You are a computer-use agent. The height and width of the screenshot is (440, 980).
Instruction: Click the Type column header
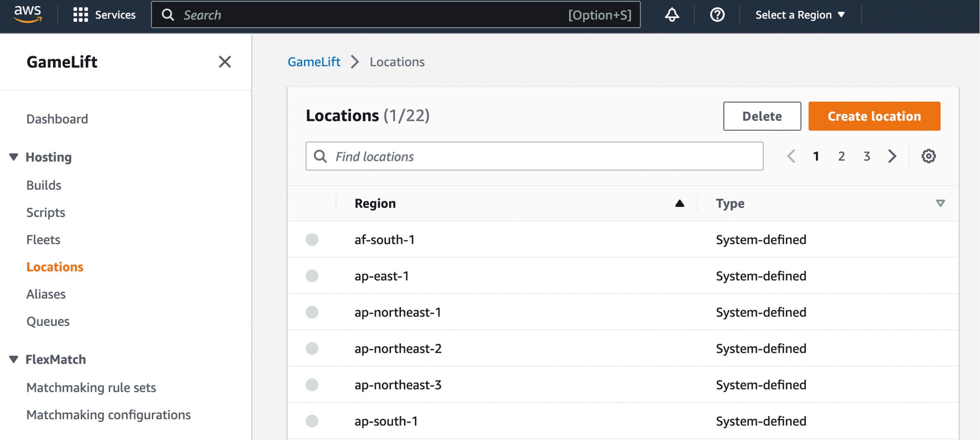pos(730,203)
